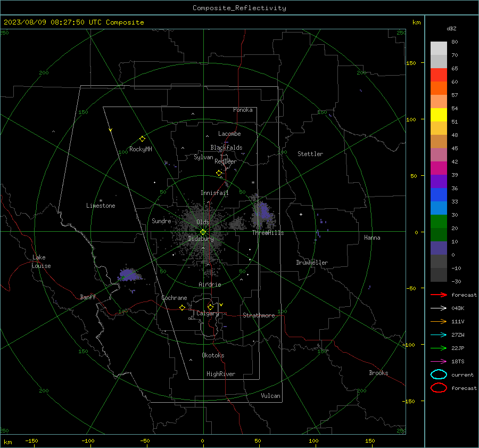Click the yellow radar-center diamond at Olds
The width and height of the screenshot is (479, 448).
[x=203, y=232]
